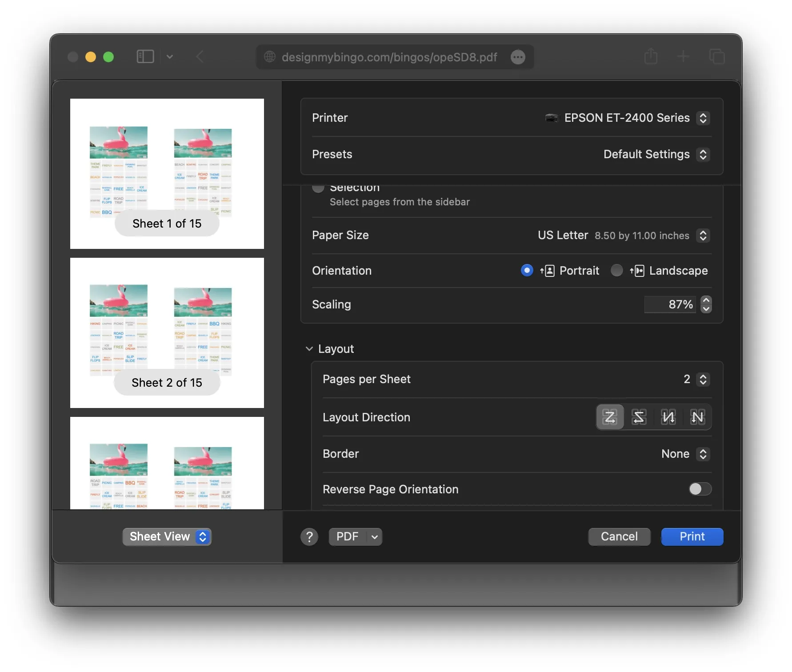Click the Safari sidebar toggle icon
Screen dimensions: 792x672
point(145,57)
